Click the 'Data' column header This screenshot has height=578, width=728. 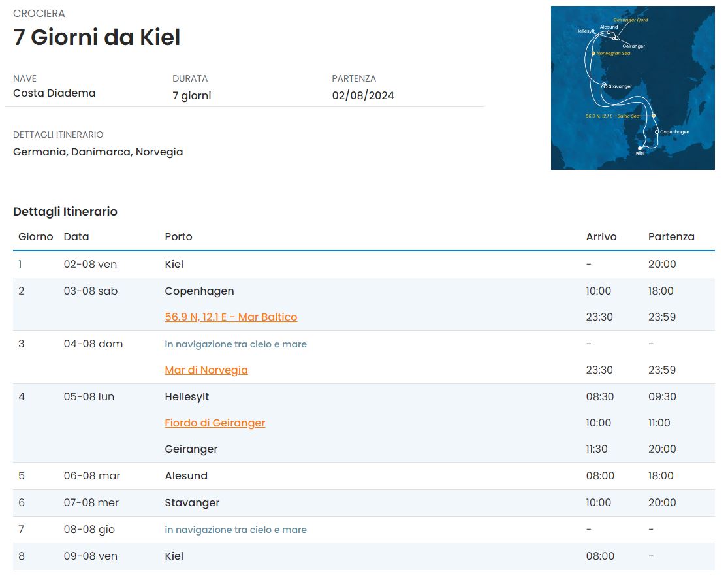76,237
